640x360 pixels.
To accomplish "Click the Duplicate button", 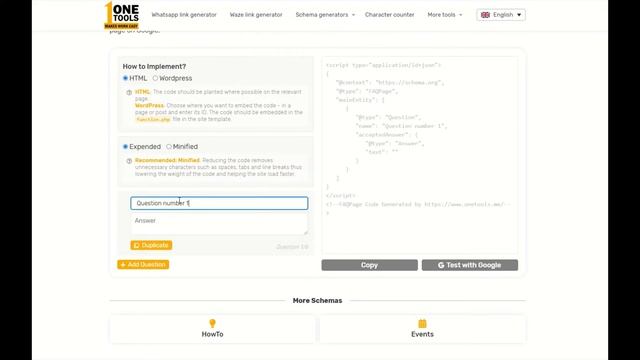I will pyautogui.click(x=151, y=245).
